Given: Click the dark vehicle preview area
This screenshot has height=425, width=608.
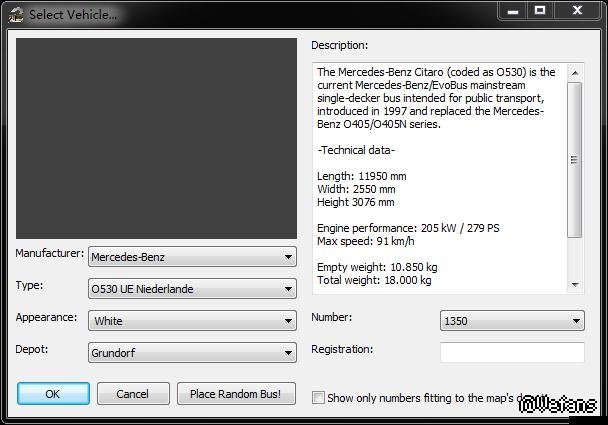Looking at the screenshot, I should [156, 138].
